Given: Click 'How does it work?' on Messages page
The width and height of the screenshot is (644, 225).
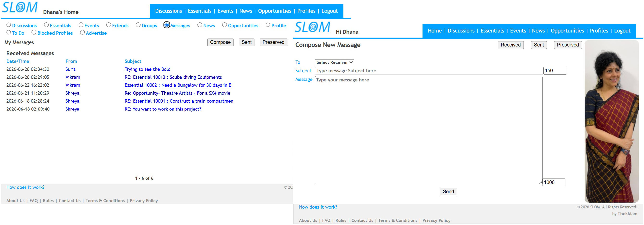Looking at the screenshot, I should pyautogui.click(x=25, y=187).
